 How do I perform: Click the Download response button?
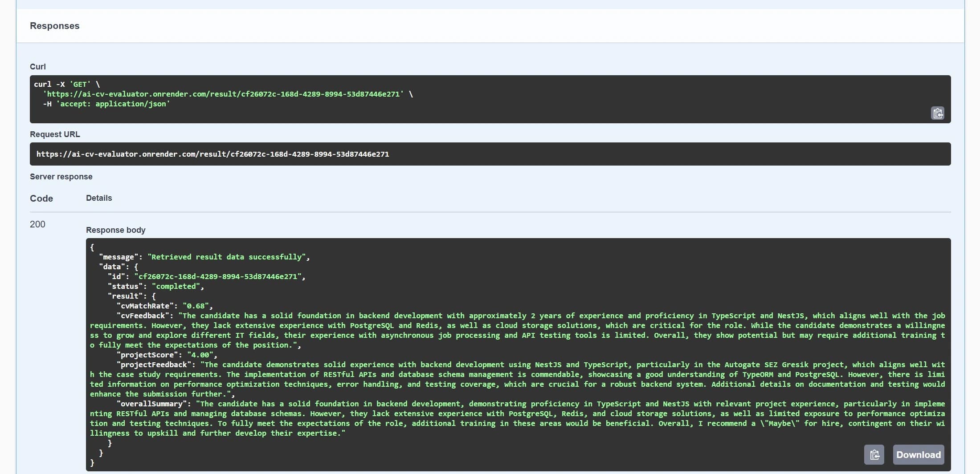[x=919, y=454]
